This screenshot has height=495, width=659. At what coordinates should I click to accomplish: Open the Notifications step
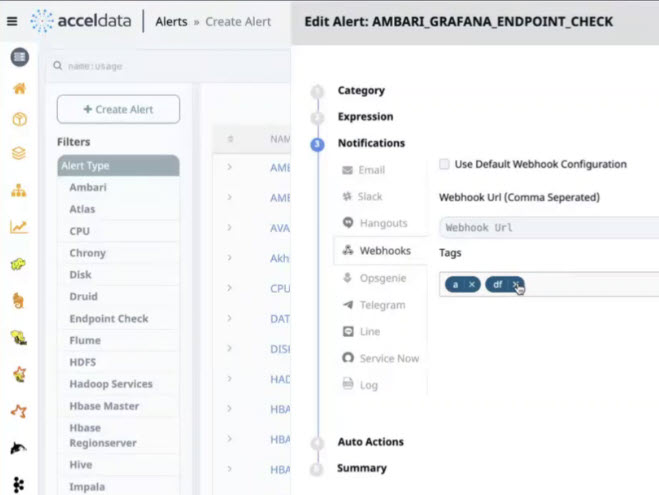click(371, 143)
